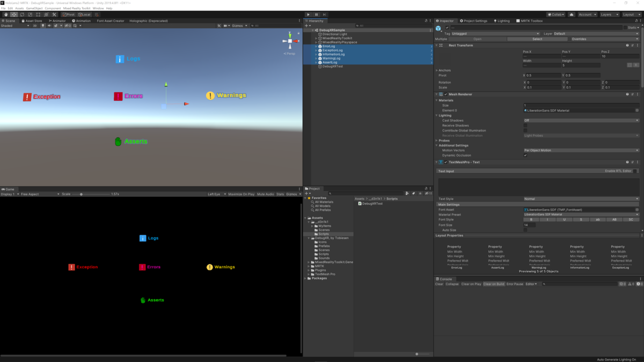
Task: Select the Rotate tool in the toolbar
Action: point(22,14)
